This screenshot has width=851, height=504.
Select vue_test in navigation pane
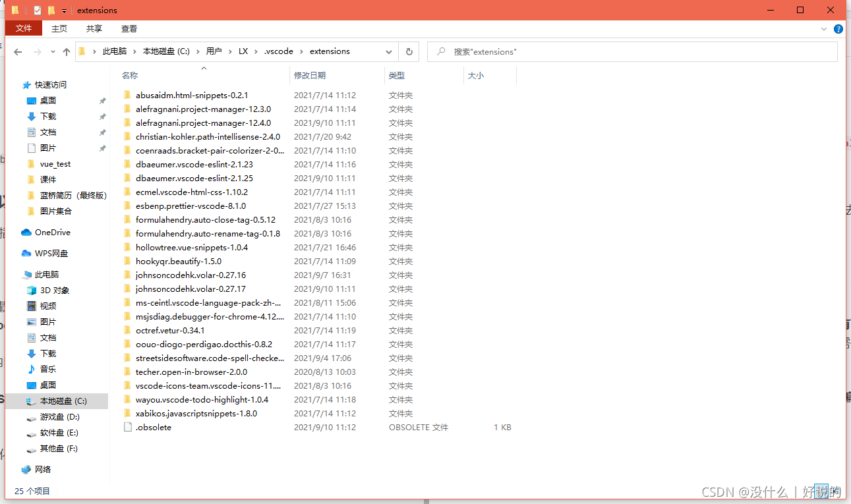pos(55,164)
